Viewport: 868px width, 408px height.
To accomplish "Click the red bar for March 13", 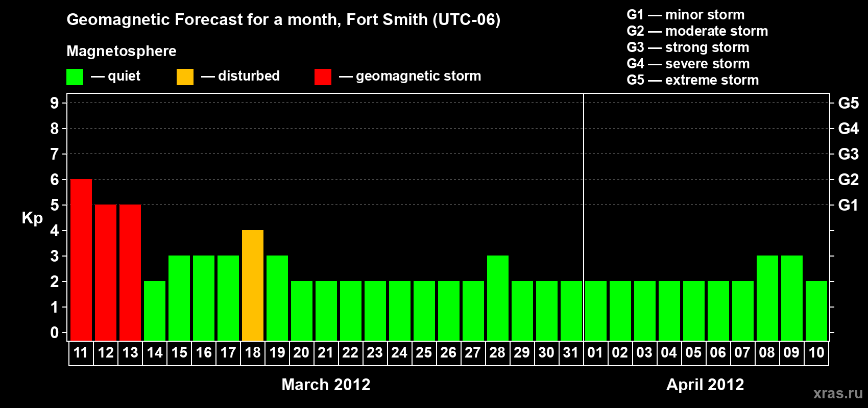I will tap(130, 272).
